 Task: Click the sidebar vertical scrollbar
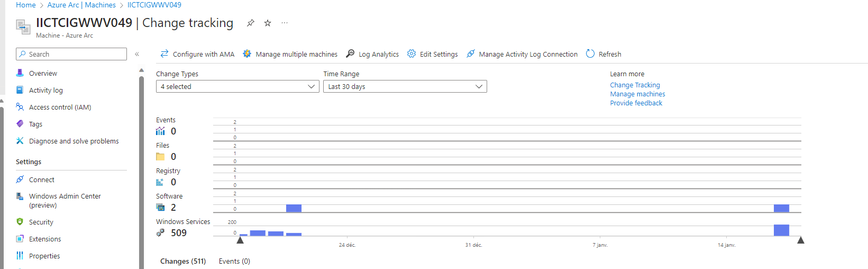(141, 172)
